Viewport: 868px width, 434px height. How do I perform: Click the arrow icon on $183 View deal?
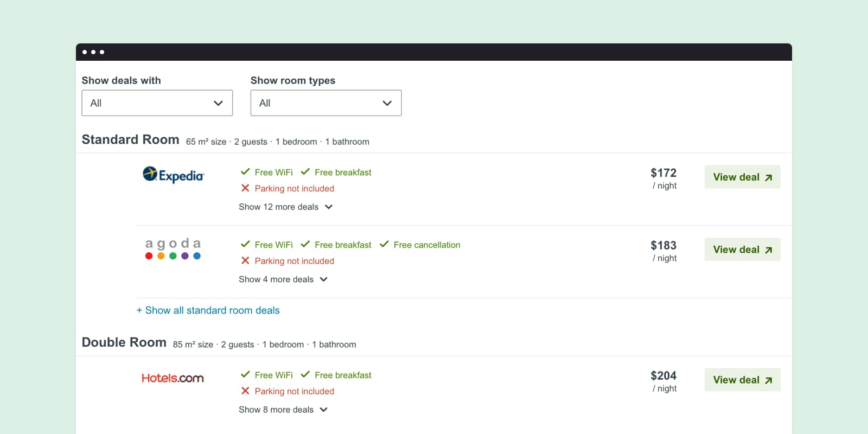click(768, 250)
